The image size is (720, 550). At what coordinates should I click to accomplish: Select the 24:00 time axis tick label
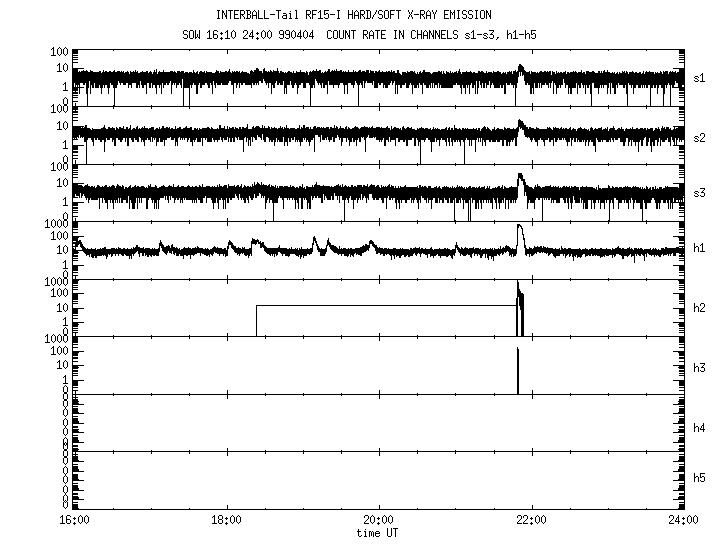683,520
